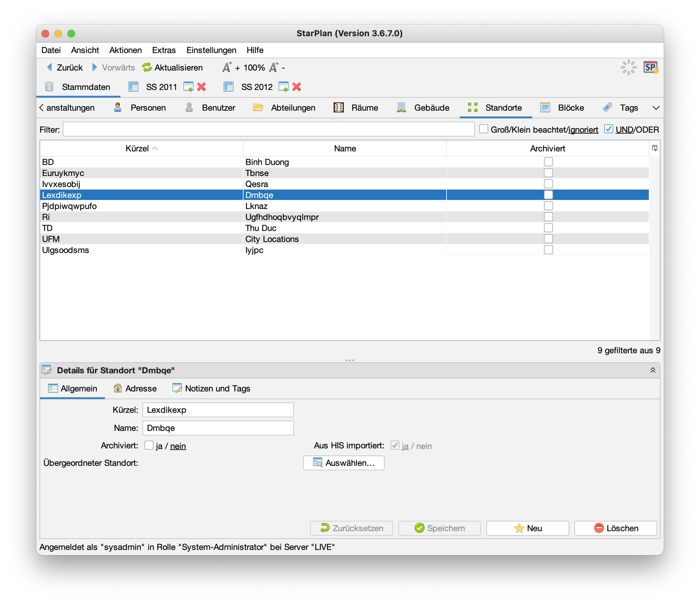Click the Auswählen... button
700x603 pixels.
[344, 463]
